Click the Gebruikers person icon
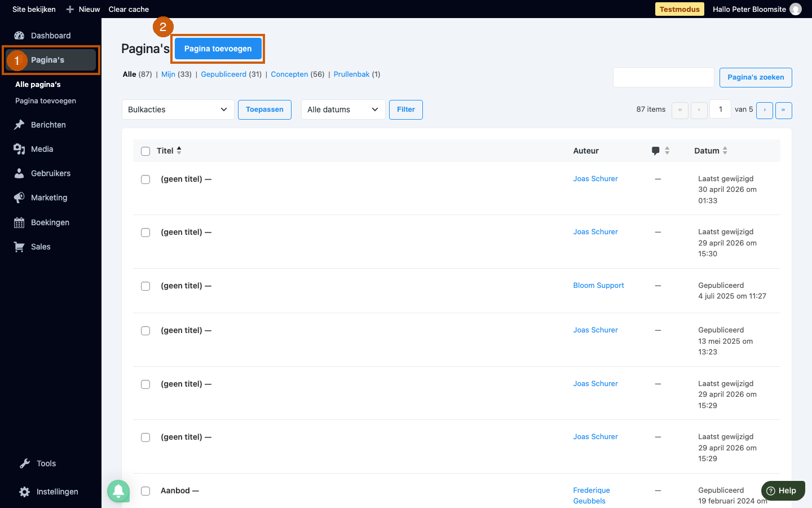 (x=19, y=173)
